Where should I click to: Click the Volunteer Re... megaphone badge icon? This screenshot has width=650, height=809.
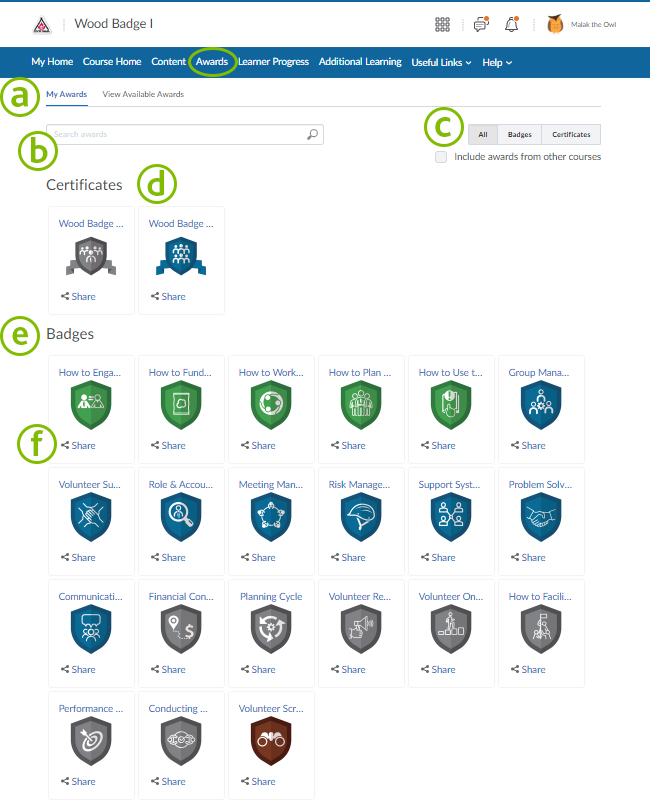click(x=361, y=629)
